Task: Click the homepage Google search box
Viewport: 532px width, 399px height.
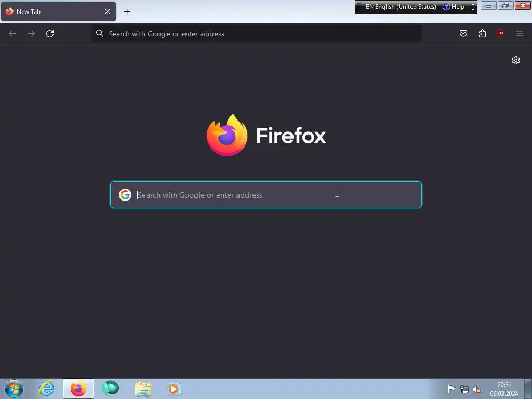Action: click(x=266, y=195)
